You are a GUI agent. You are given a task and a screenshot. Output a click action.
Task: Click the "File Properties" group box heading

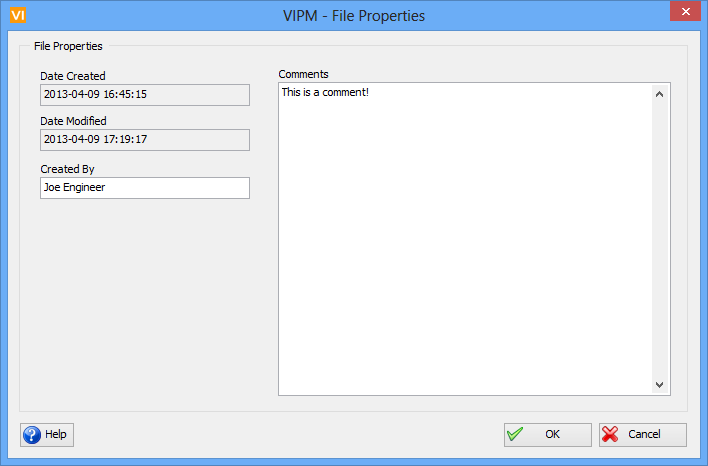(x=68, y=46)
